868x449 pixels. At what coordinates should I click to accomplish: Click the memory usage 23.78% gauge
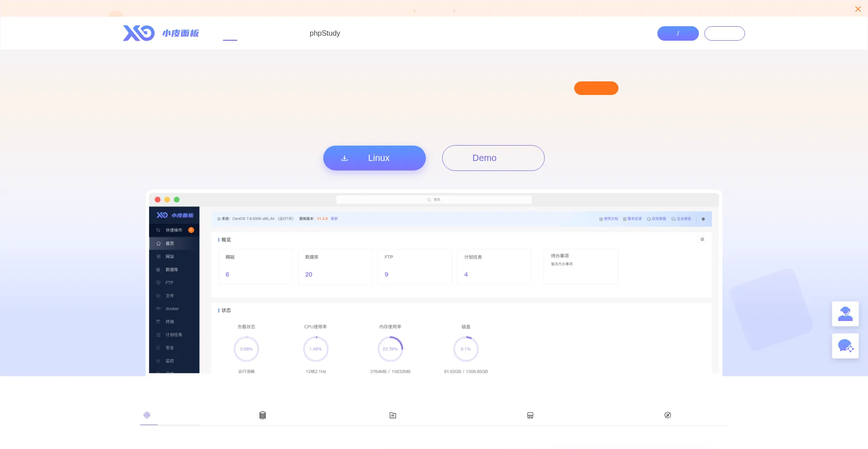tap(390, 349)
